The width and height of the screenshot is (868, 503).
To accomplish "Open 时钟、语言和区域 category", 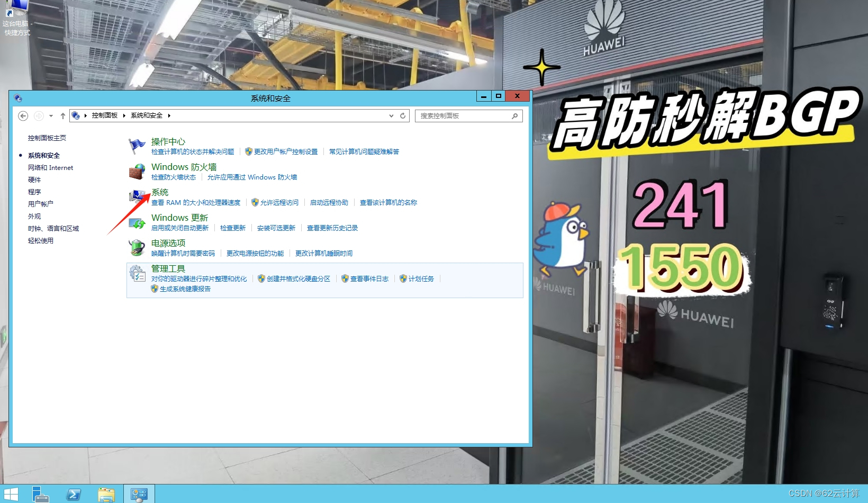I will tap(53, 228).
